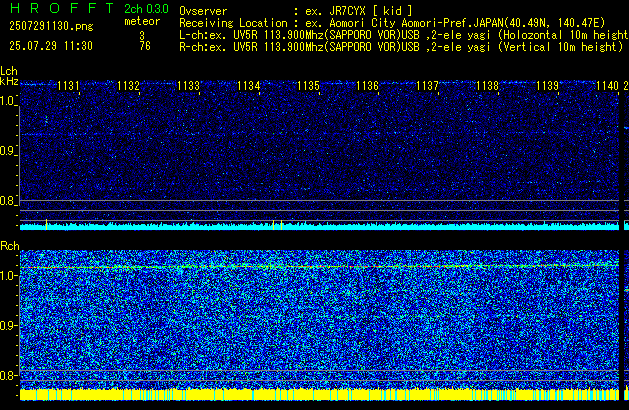Viewport: 629px width, 410px height.
Task: Click the red-yellow carrier line in the Rch spectrogram
Action: click(319, 266)
